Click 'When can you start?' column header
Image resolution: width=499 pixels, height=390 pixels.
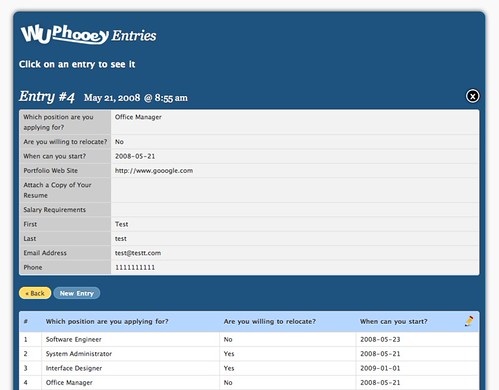pyautogui.click(x=393, y=322)
